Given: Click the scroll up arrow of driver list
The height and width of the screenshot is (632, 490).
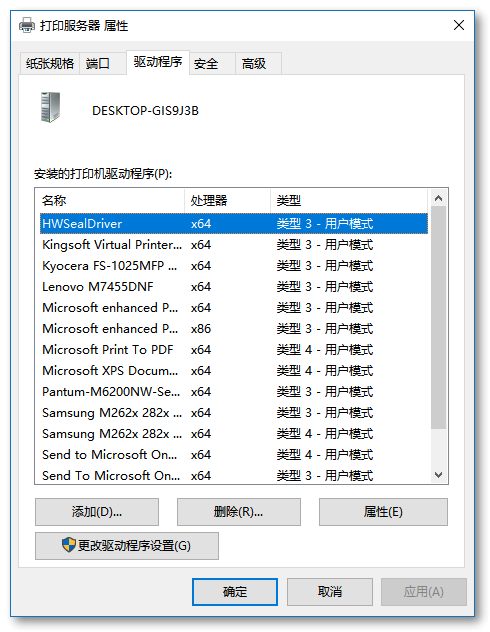Looking at the screenshot, I should click(x=438, y=198).
